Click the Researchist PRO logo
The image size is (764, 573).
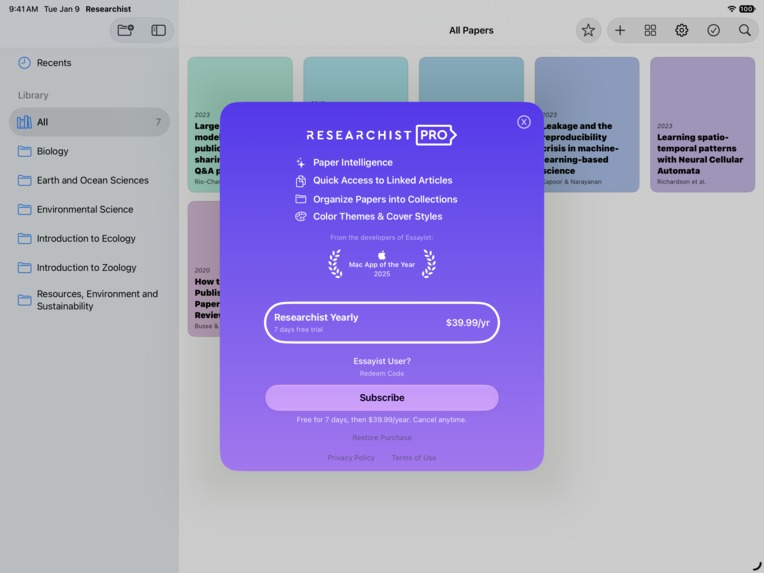(x=382, y=135)
